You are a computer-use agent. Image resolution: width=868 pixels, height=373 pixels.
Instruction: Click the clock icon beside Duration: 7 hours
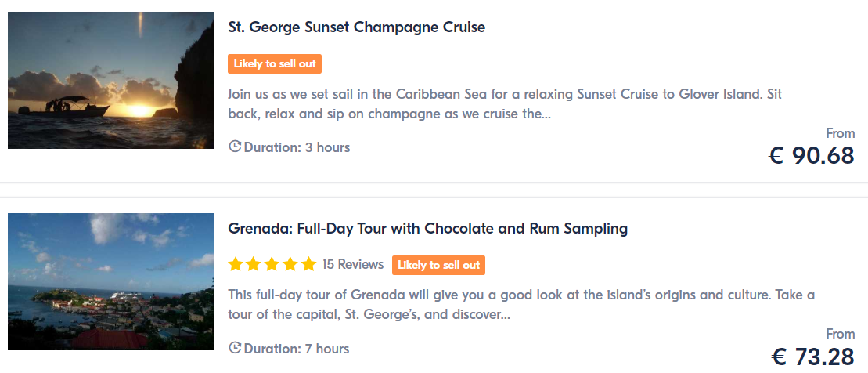coord(235,348)
